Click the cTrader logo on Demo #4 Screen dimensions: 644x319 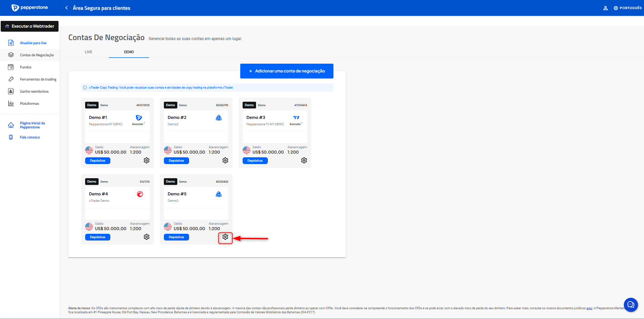140,194
